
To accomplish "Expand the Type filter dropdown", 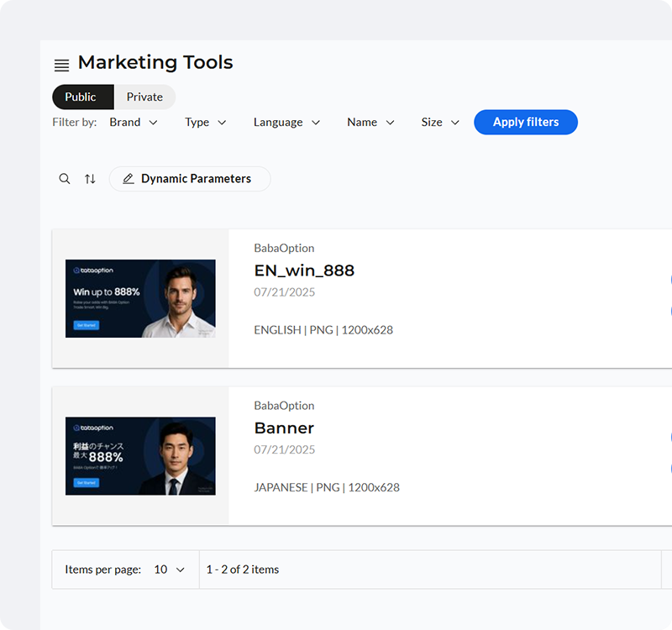I will pyautogui.click(x=205, y=122).
